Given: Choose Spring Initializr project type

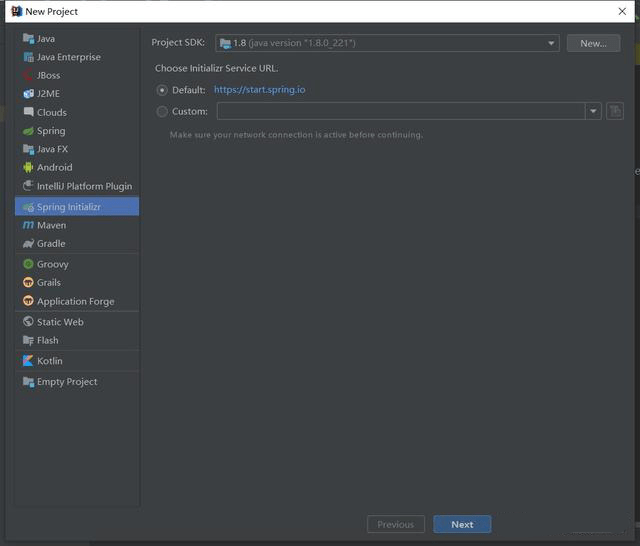Looking at the screenshot, I should point(68,207).
